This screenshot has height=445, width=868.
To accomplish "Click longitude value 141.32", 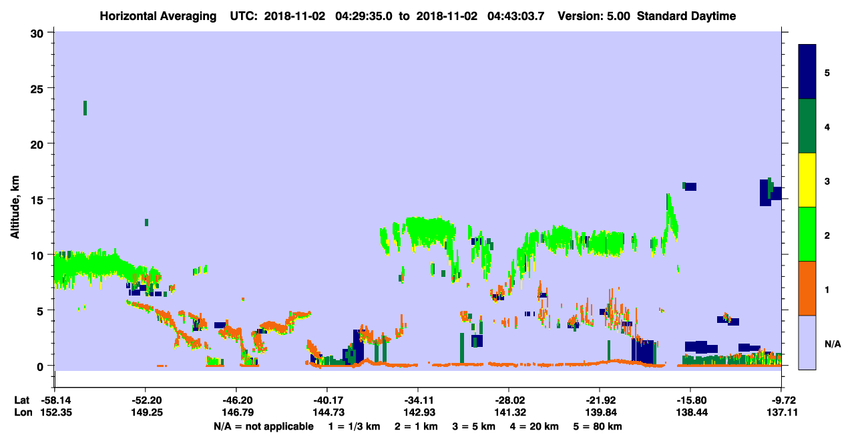I will 509,413.
